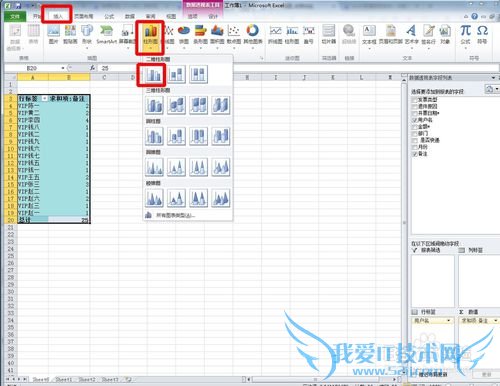Select the first cone chart thumbnail
Screen dimensions: 500x386
coord(154,167)
